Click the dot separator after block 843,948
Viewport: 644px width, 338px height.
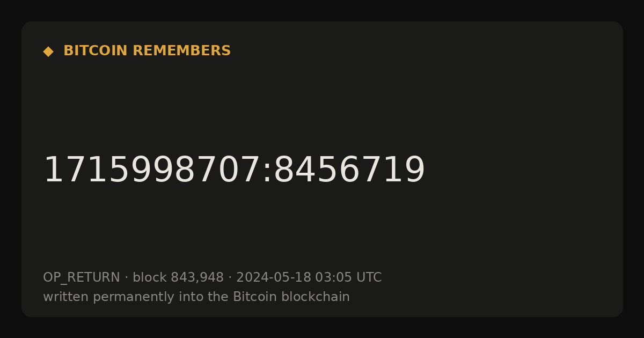click(230, 278)
